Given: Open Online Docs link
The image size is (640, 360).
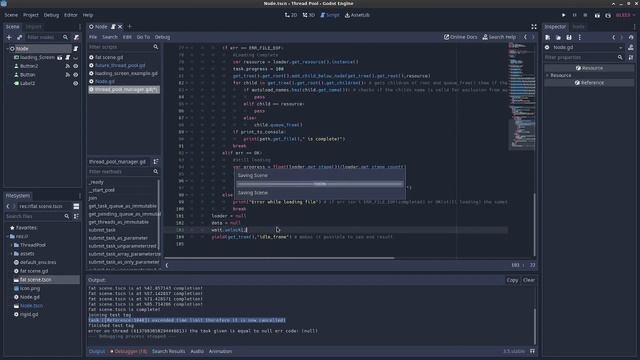Looking at the screenshot, I should pyautogui.click(x=460, y=37).
